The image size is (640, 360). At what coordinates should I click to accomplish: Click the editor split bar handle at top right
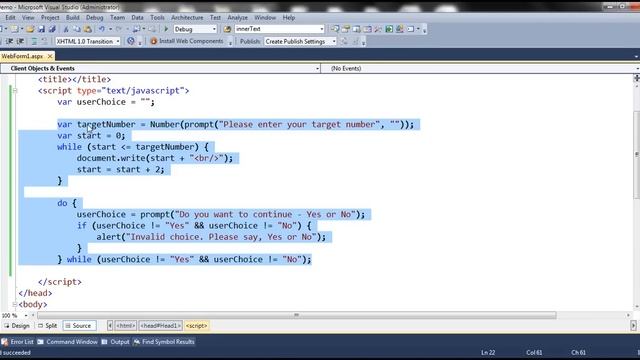coord(636,78)
